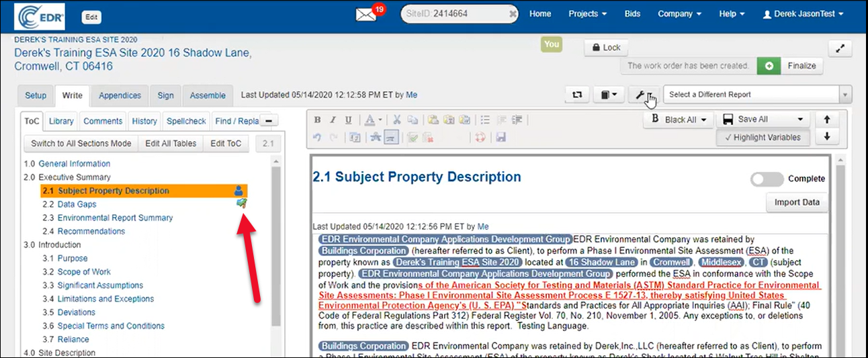The width and height of the screenshot is (868, 358).
Task: Go to Bids in top navigation
Action: 632,13
